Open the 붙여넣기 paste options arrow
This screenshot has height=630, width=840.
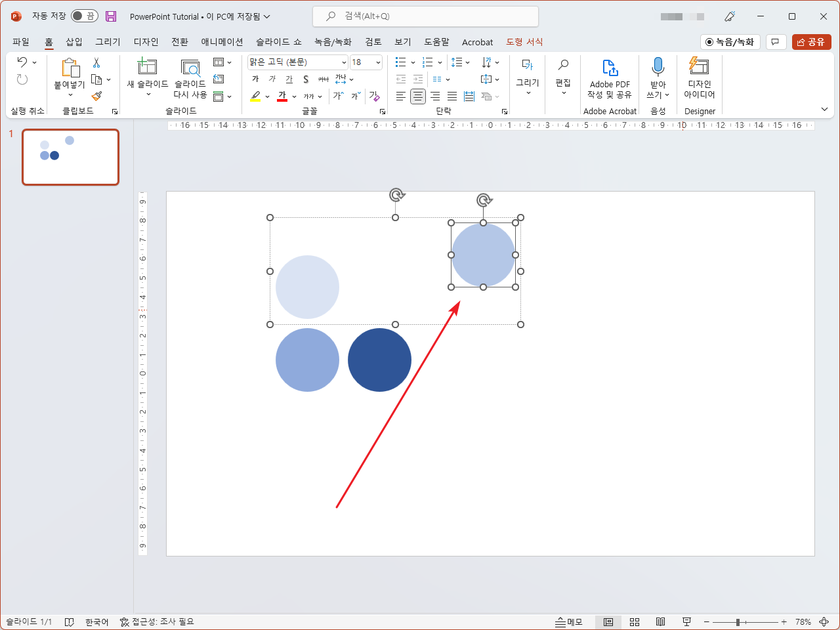pos(70,95)
